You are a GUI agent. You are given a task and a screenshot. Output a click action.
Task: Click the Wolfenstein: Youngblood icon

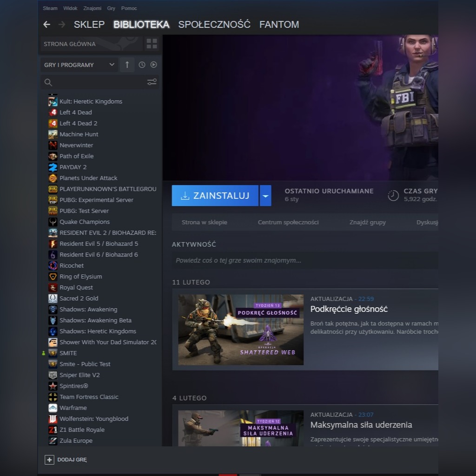(x=53, y=419)
